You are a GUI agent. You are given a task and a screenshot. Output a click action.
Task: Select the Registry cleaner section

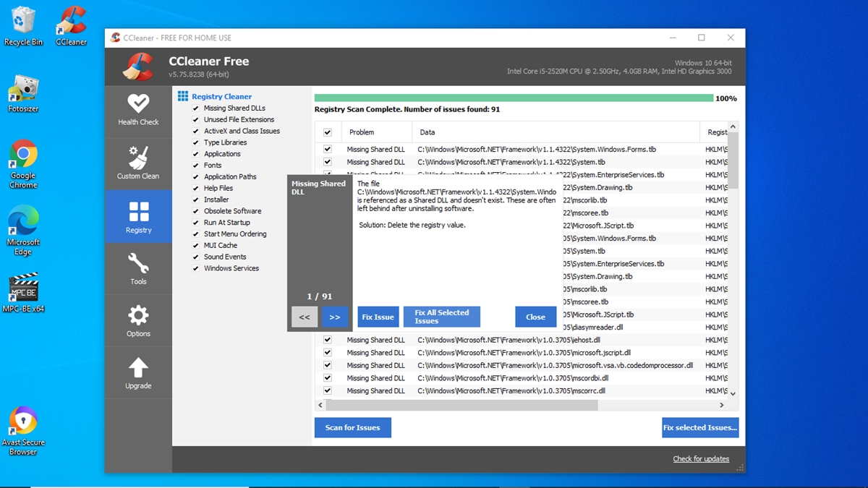click(138, 216)
